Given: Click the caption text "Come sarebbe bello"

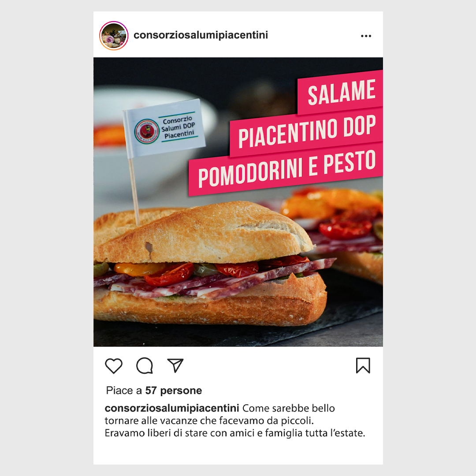Looking at the screenshot, I should pyautogui.click(x=288, y=408).
